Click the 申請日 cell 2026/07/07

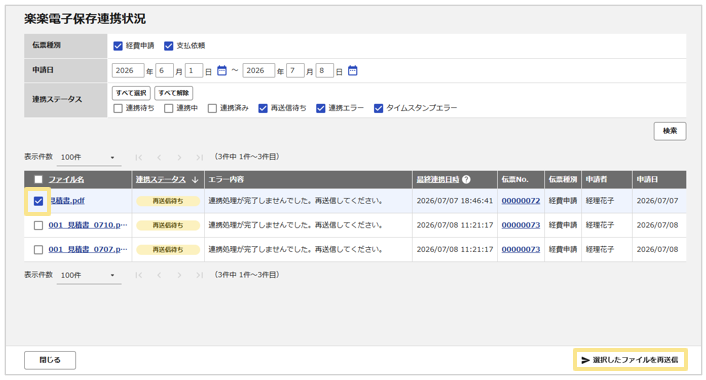[x=657, y=201]
